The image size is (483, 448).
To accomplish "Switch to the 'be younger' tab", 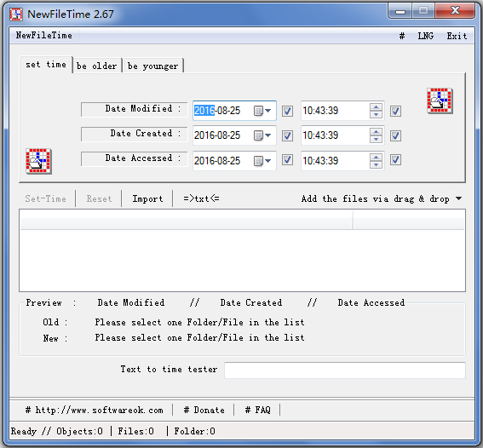I will [153, 66].
